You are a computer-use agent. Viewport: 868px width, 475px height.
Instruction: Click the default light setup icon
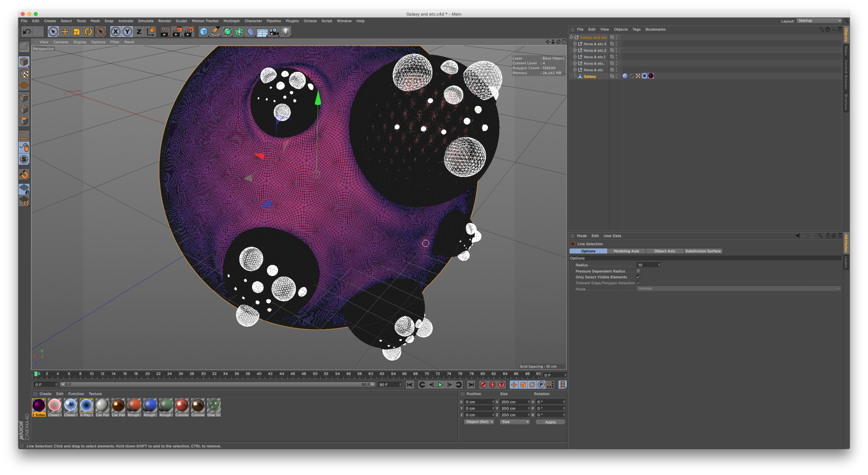(x=285, y=32)
